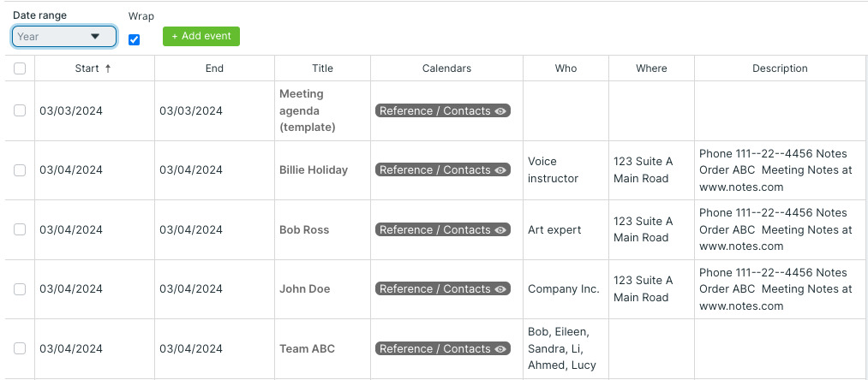Click the ascending sort arrow beside Start
This screenshot has width=868, height=380.
tap(108, 68)
